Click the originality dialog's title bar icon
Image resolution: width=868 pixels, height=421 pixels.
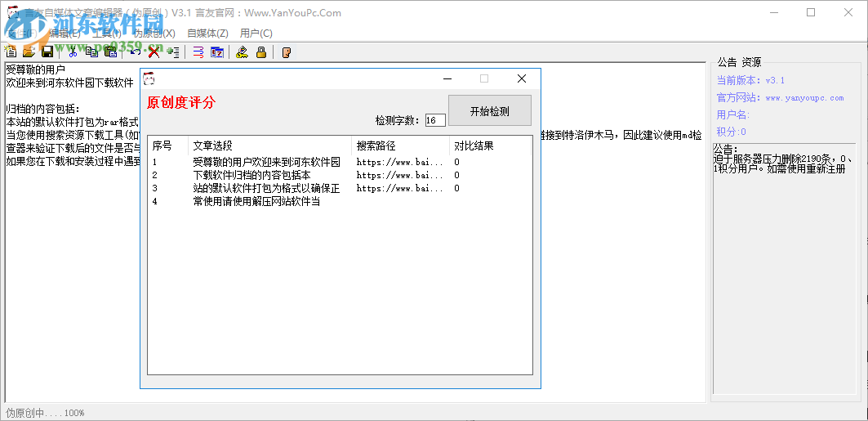click(x=149, y=78)
